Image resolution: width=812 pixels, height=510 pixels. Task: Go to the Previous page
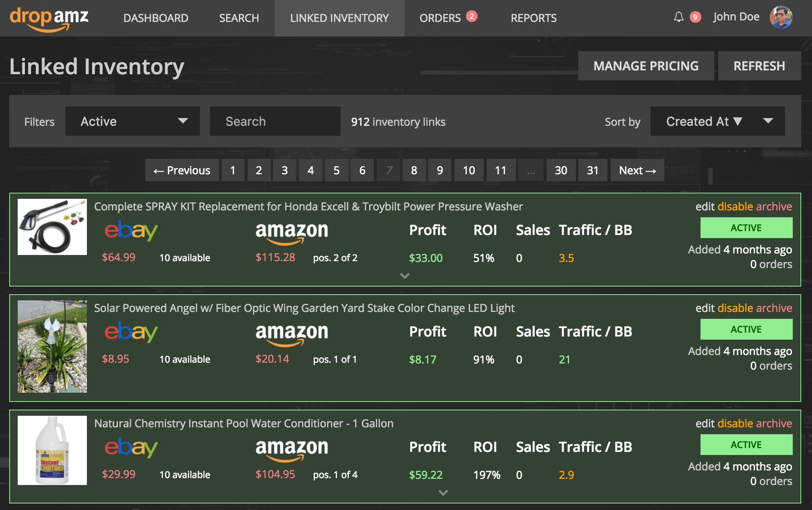pos(182,170)
